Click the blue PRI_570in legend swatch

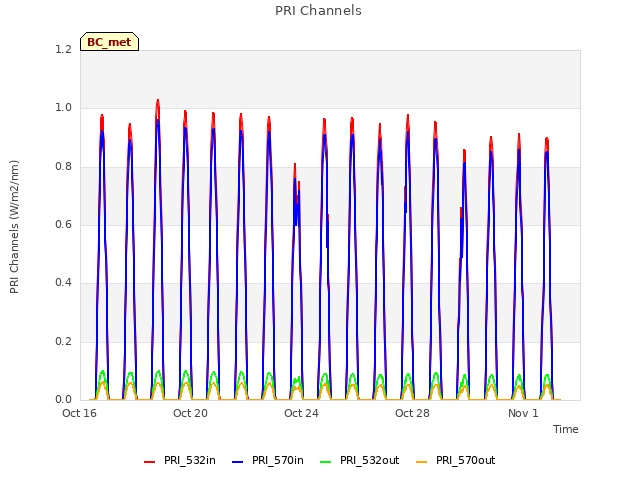click(238, 462)
